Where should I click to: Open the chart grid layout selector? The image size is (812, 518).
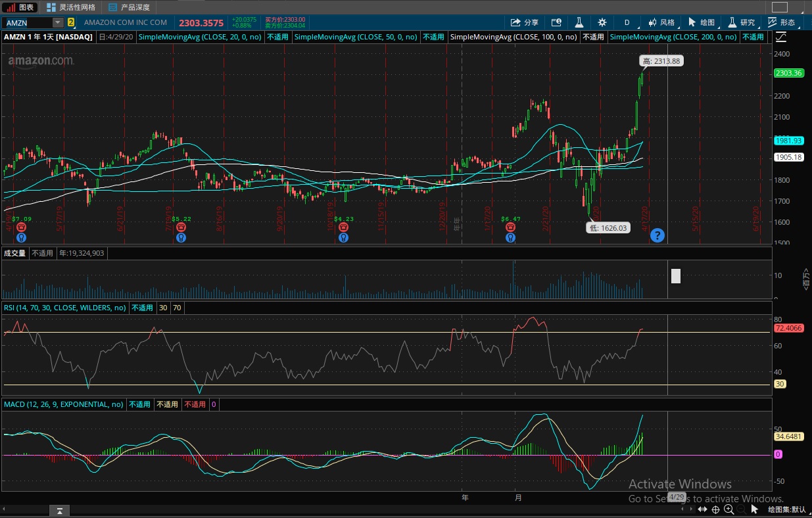(779, 7)
